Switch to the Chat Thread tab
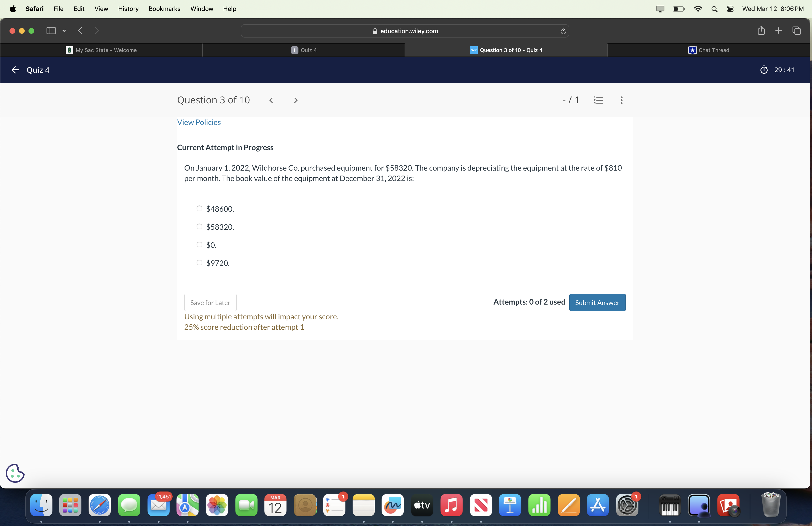 click(x=709, y=50)
